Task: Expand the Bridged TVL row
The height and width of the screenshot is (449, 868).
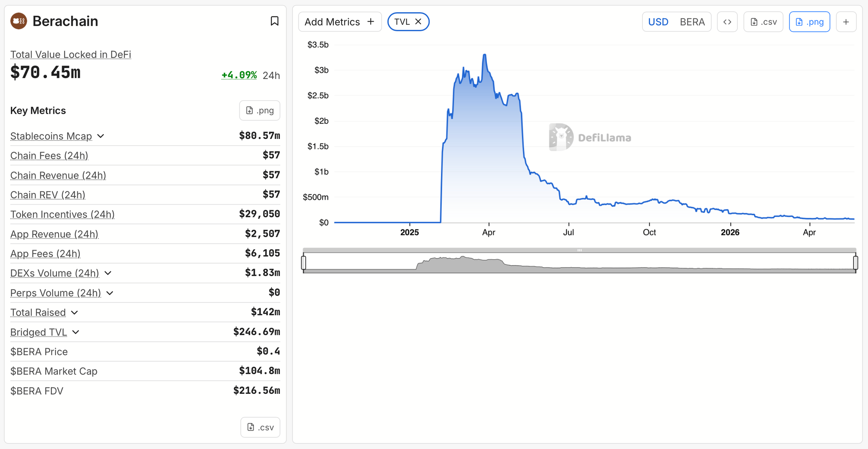Action: pos(76,332)
